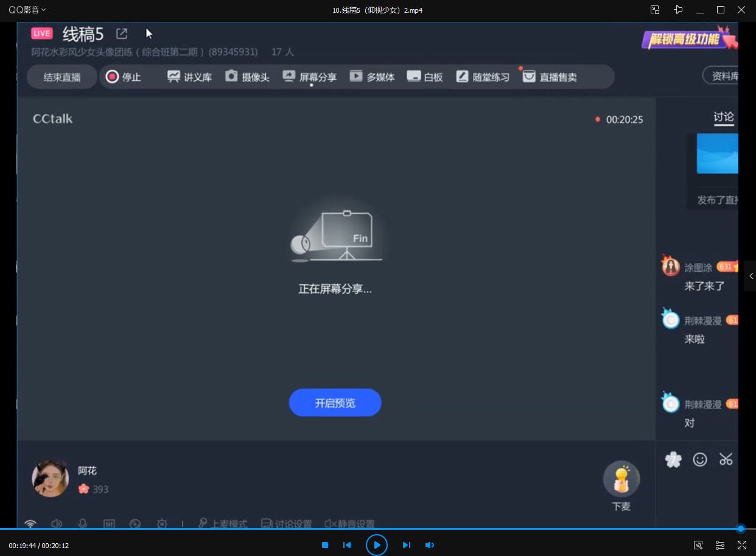Screen dimensions: 756x556
Task: Open the settings gear in bottom bar
Action: pos(162,523)
